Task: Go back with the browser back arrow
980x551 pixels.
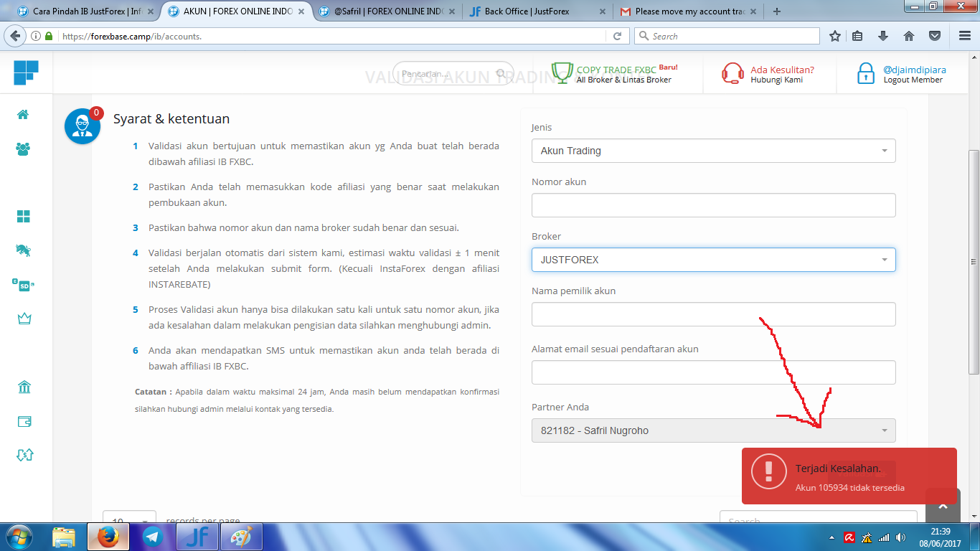Action: (x=14, y=36)
